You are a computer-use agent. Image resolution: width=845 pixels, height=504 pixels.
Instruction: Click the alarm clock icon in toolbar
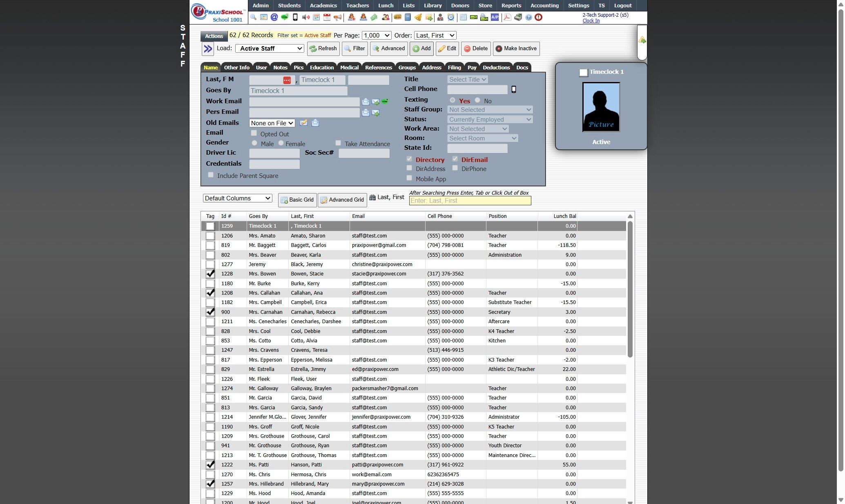click(x=451, y=17)
